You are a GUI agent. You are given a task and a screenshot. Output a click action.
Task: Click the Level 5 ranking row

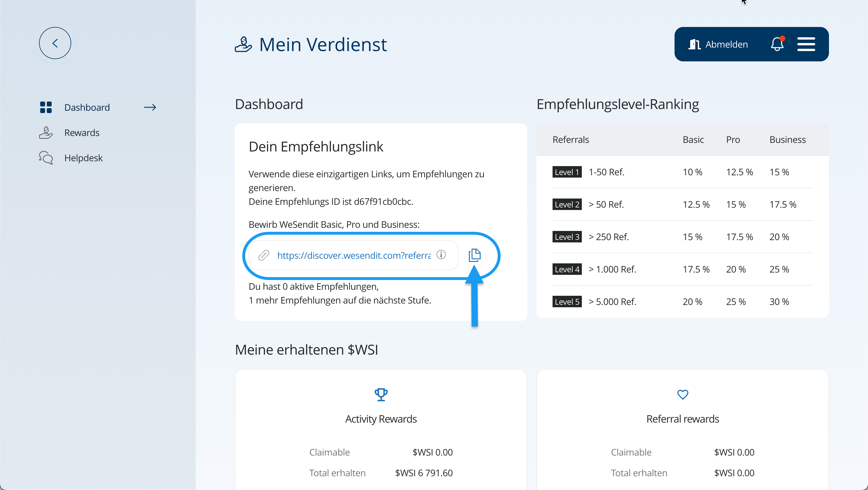tap(682, 302)
